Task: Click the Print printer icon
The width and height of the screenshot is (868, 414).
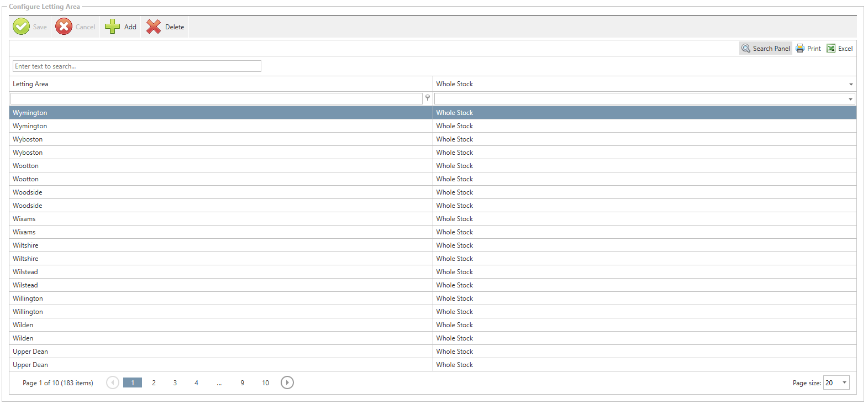Action: tap(800, 49)
